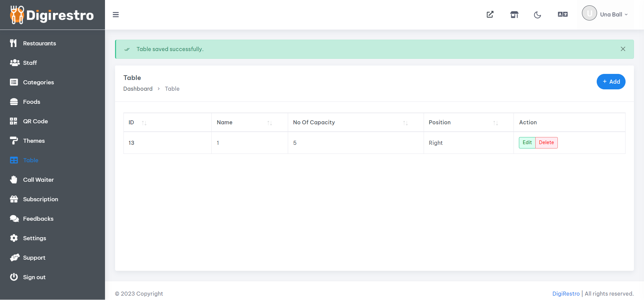The height and width of the screenshot is (300, 644).
Task: Expand the Una Ball user dropdown
Action: 605,14
